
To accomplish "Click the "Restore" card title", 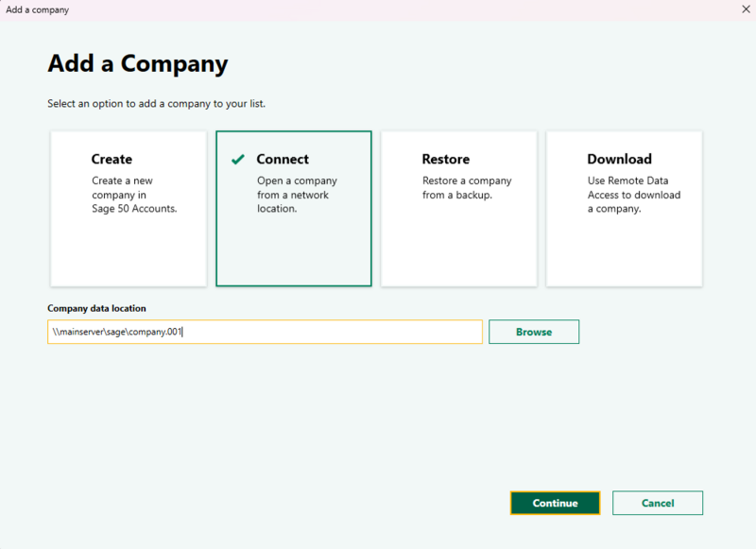I will (x=445, y=160).
